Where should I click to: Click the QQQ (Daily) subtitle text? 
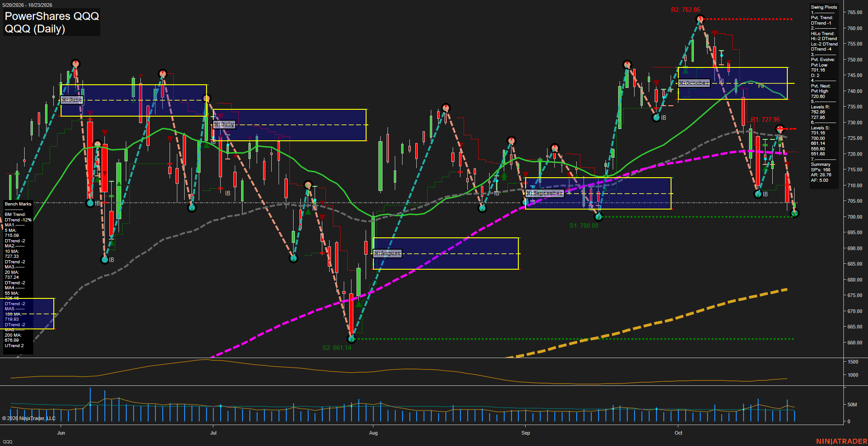tap(35, 29)
